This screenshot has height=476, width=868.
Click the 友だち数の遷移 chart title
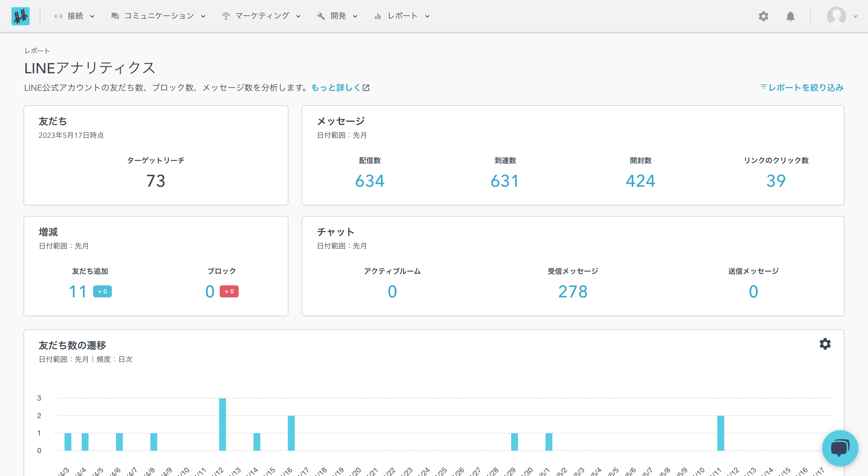click(x=72, y=345)
